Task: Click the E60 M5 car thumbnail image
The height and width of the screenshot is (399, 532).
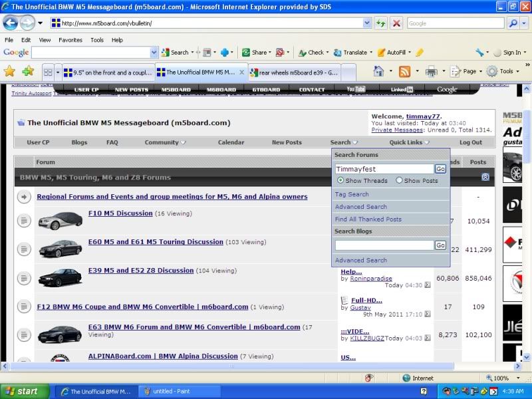Action: click(x=60, y=248)
